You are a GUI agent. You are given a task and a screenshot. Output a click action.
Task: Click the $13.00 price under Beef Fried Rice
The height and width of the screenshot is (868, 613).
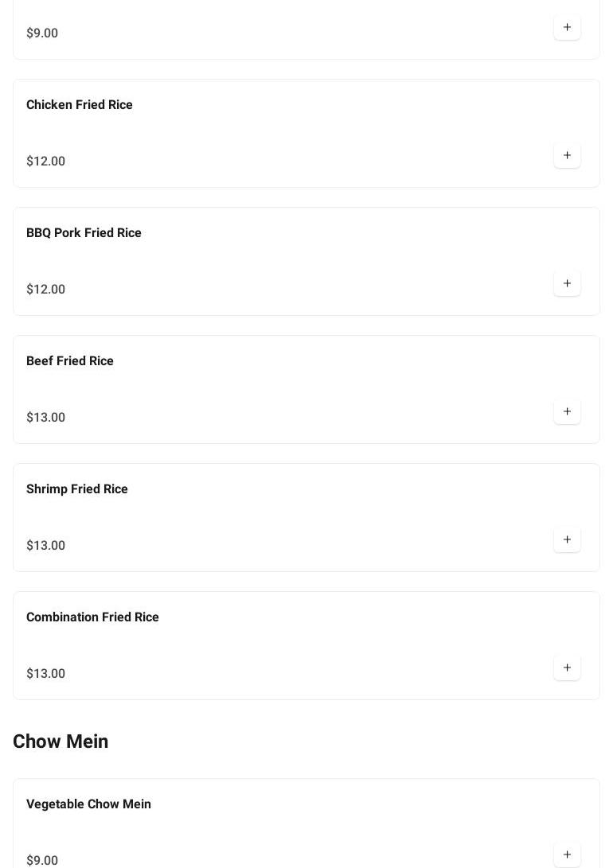click(x=45, y=418)
